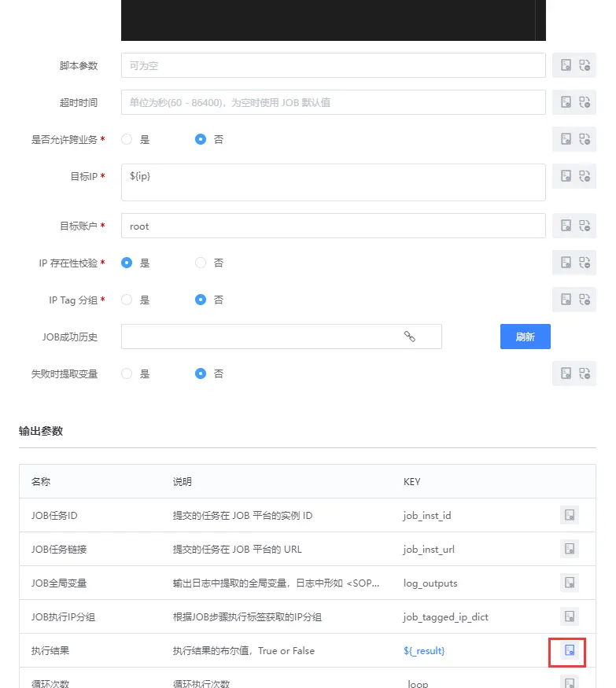Viewport: 616px width, 688px height.
Task: Click the variable icon for job_inst_id output
Action: [x=570, y=515]
